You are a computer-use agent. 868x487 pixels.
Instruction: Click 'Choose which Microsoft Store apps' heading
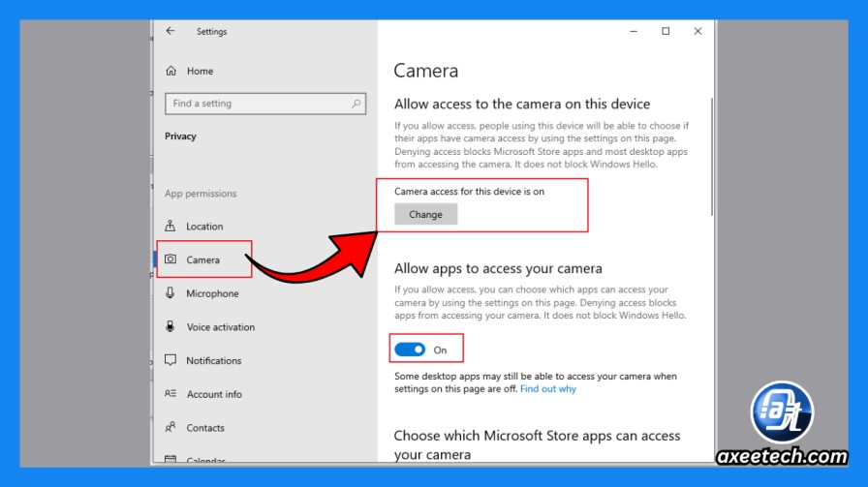click(x=537, y=445)
